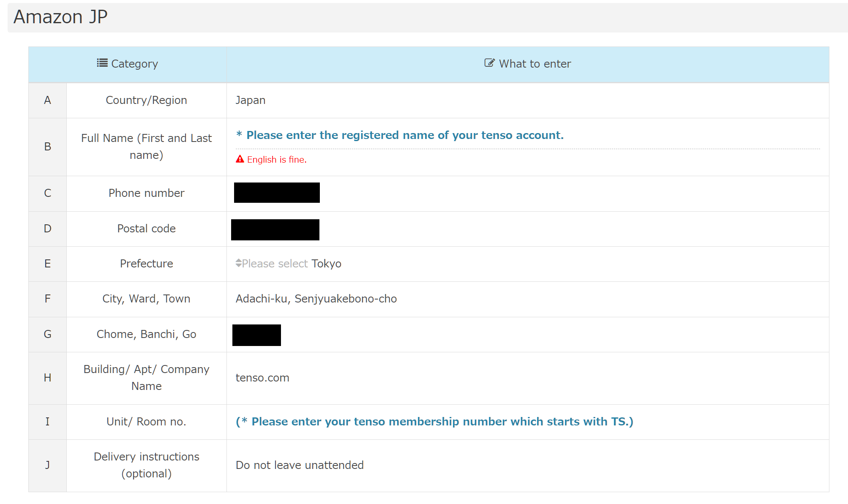Image resolution: width=848 pixels, height=504 pixels.
Task: Click the 'Prefecture' category cell
Action: pyautogui.click(x=146, y=264)
